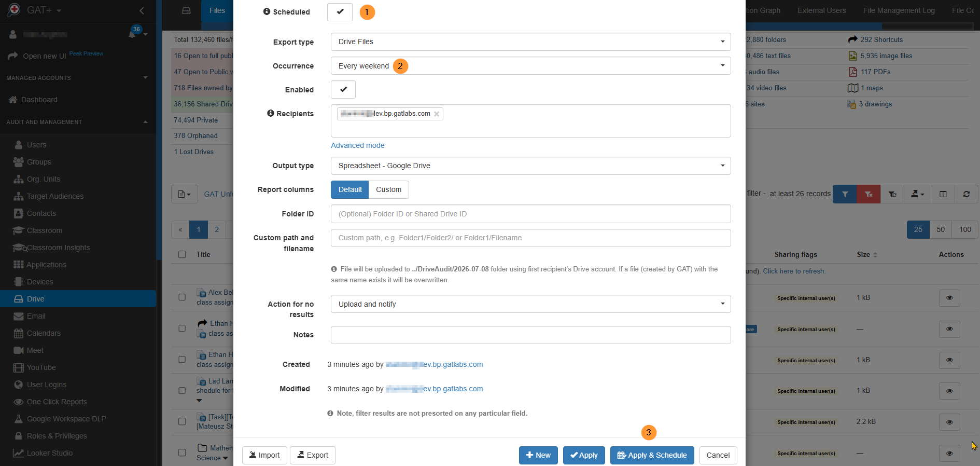Open User Logins in the sidebar
Viewport: 980px width, 466px height.
click(x=47, y=385)
